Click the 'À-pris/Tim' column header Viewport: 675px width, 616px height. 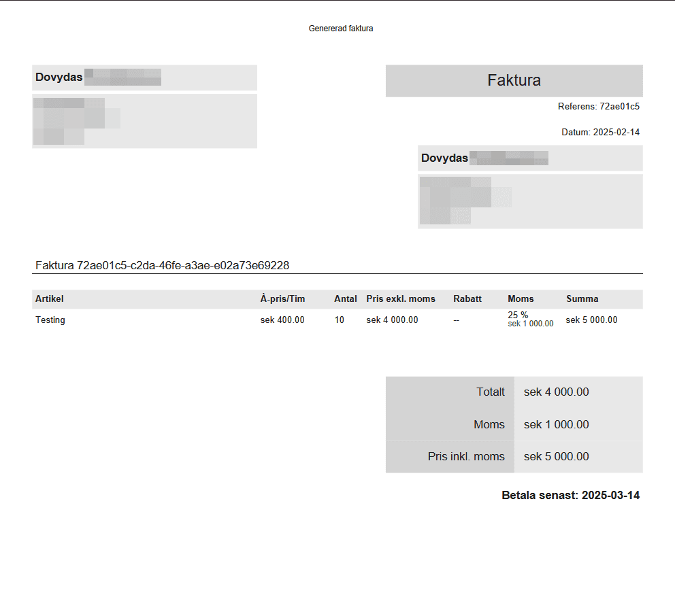(282, 298)
